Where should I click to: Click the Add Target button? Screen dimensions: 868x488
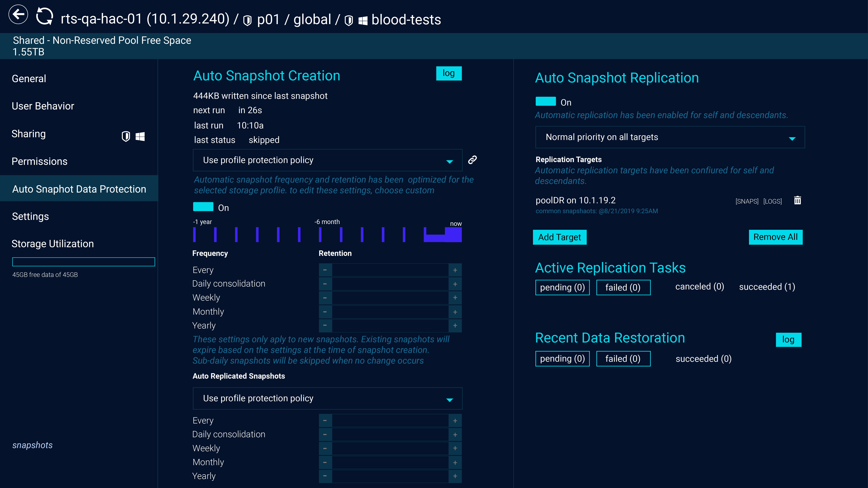point(560,237)
